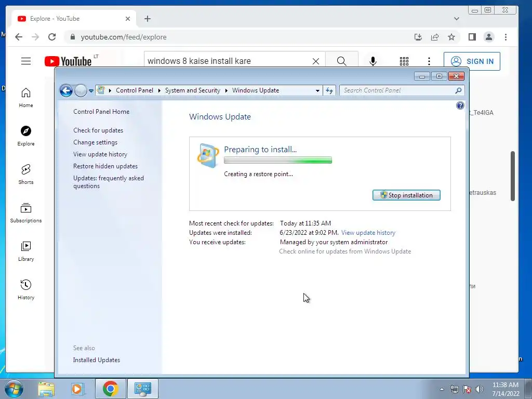This screenshot has height=399, width=532.
Task: Open Chrome three-dot menu
Action: tap(506, 37)
